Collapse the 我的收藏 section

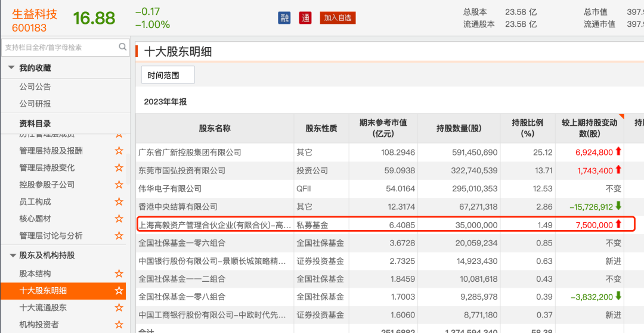pyautogui.click(x=11, y=68)
